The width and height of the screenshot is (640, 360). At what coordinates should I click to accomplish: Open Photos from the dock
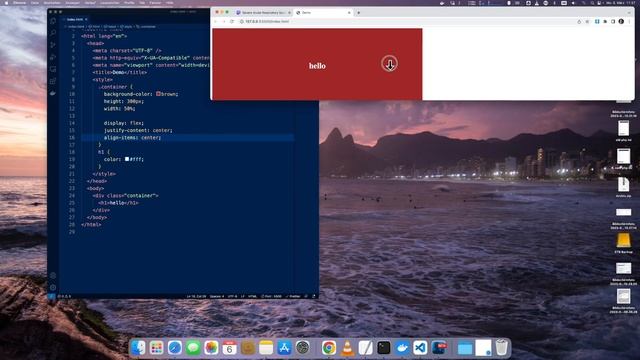211,348
